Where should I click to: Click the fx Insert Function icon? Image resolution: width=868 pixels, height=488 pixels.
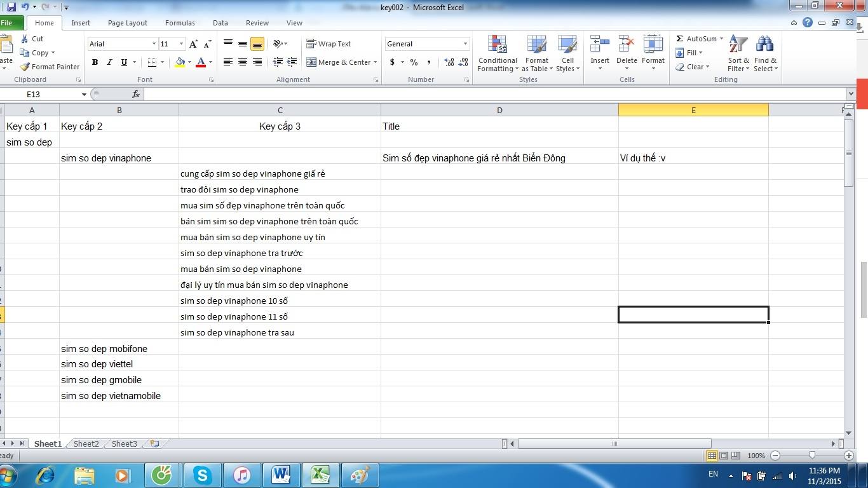tap(136, 94)
